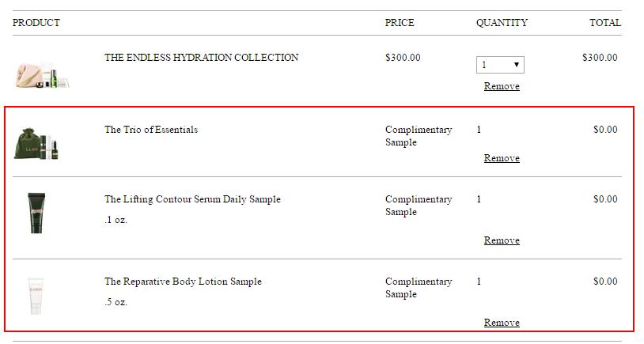
Task: Click the Lifting Contour Serum tube image
Action: (36, 213)
